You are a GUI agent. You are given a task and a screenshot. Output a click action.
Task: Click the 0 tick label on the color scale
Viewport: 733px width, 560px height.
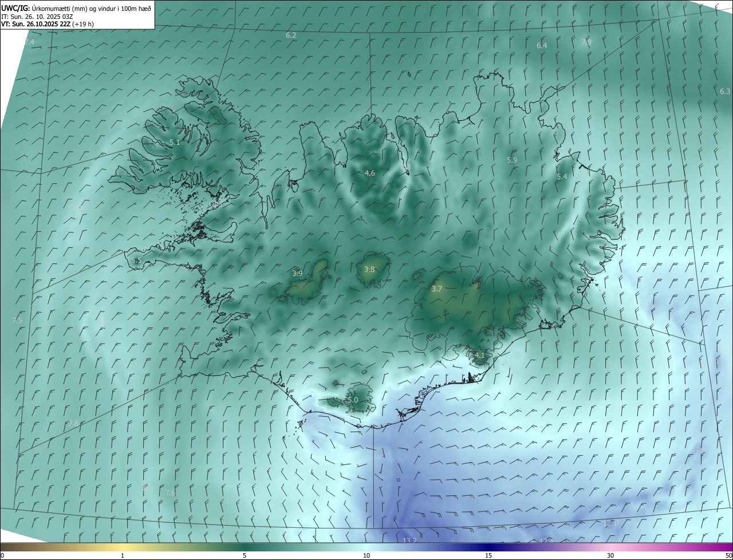click(2, 555)
